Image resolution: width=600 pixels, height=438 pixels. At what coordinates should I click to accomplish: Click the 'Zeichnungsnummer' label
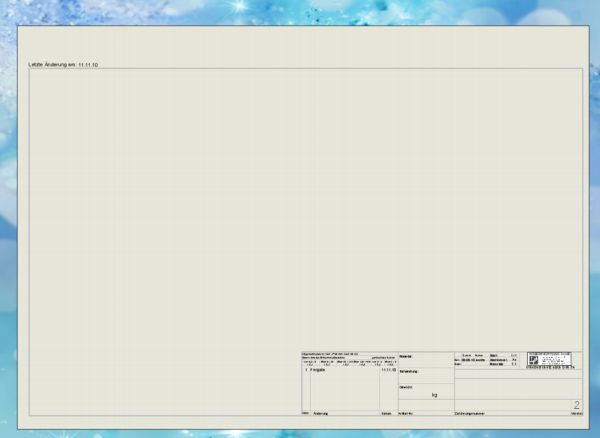pos(470,414)
